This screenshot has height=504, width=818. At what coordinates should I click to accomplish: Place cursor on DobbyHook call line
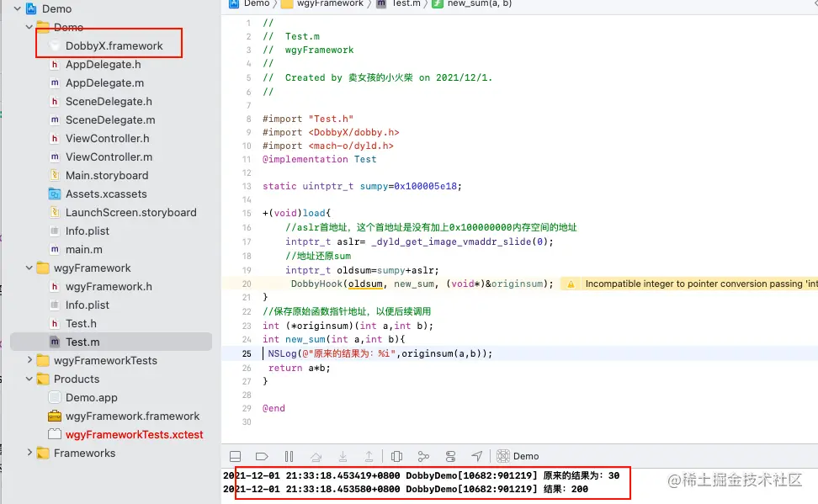(422, 284)
